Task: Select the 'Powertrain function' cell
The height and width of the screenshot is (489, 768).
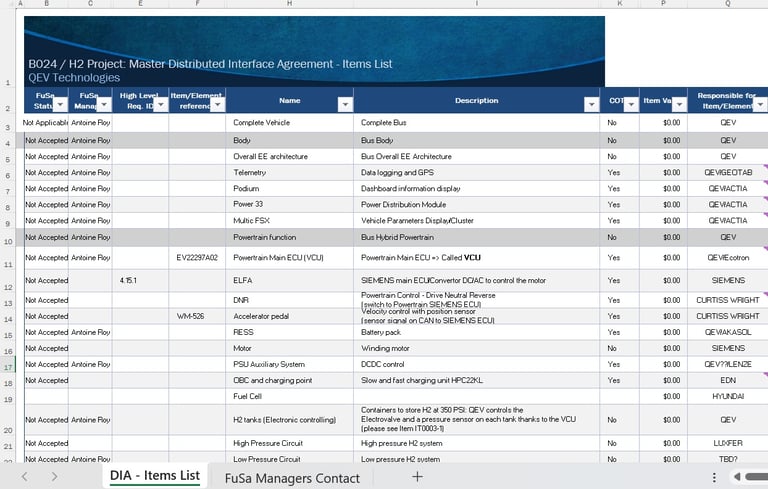Action: pos(289,237)
